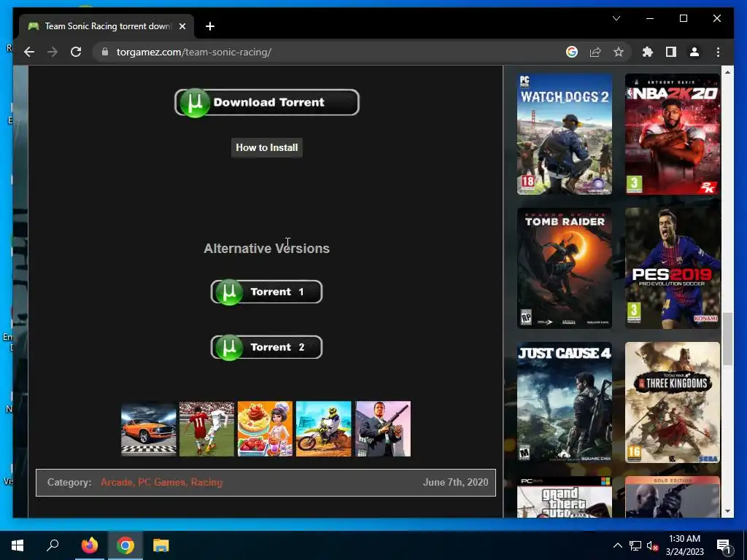Open the Tomb Raider cover
Viewport: 747px width, 560px height.
(x=565, y=268)
